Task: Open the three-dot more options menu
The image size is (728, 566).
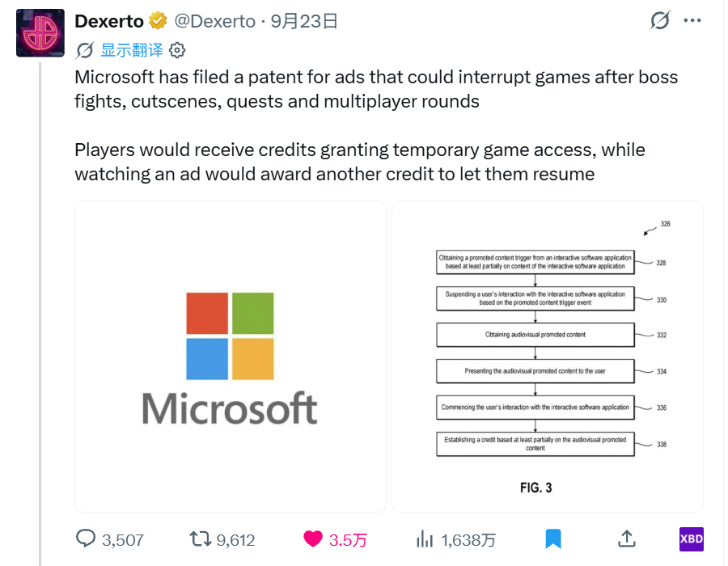Action: pos(692,20)
